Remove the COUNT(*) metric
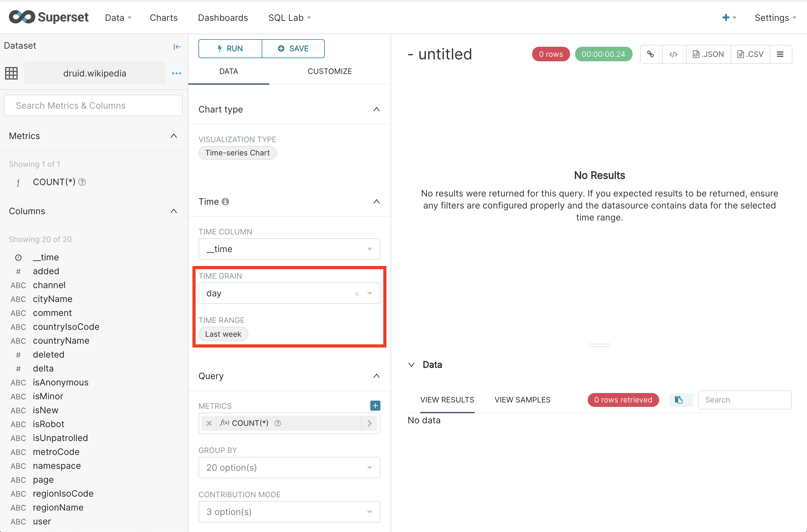This screenshot has height=532, width=807. point(209,423)
